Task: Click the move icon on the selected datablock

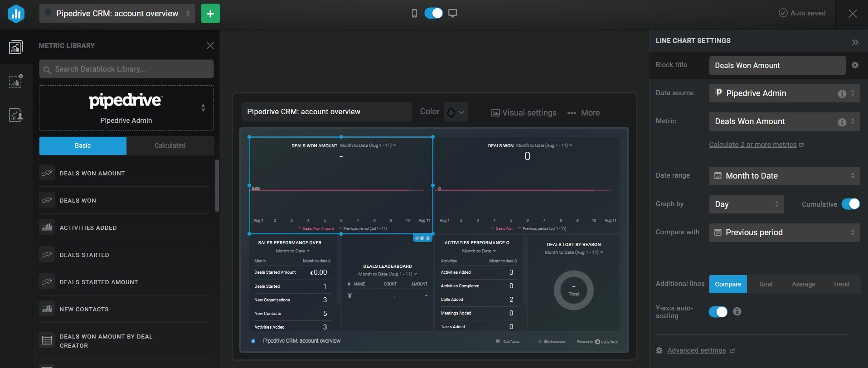Action: click(x=417, y=238)
